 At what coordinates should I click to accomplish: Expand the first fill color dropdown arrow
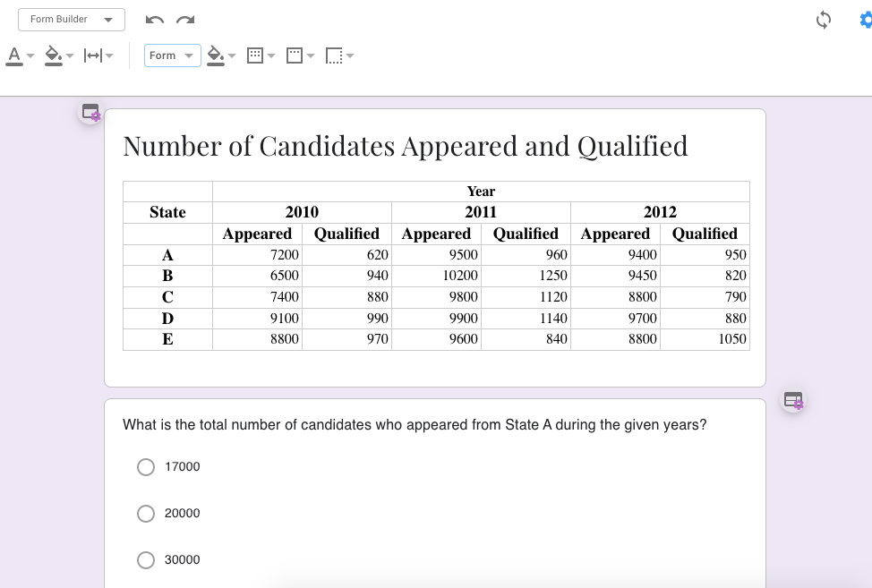coord(70,55)
